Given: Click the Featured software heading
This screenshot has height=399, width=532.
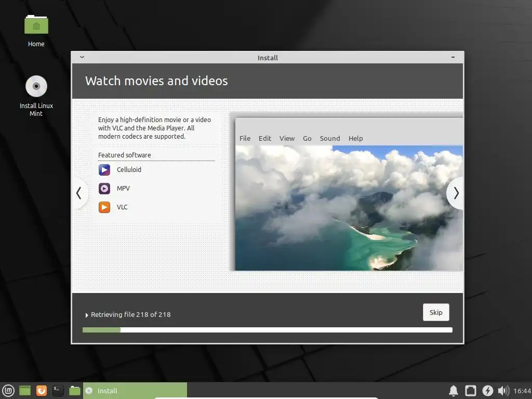Looking at the screenshot, I should 125,155.
